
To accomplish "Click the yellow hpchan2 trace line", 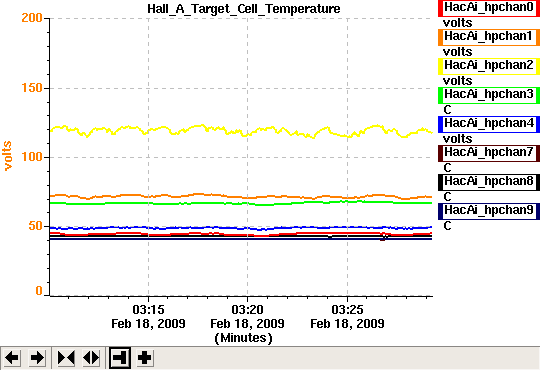I will (x=241, y=131).
